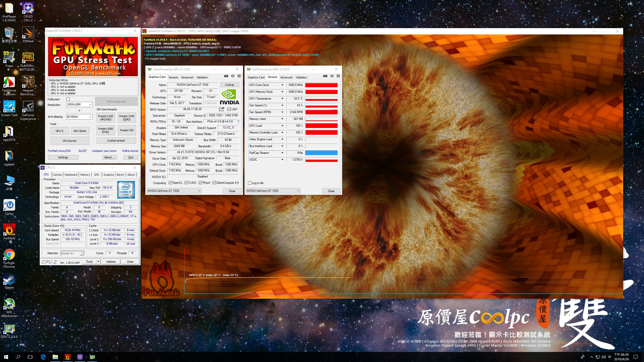Click resolution width input field in FurMark
This screenshot has width=644, height=362.
coord(71,110)
